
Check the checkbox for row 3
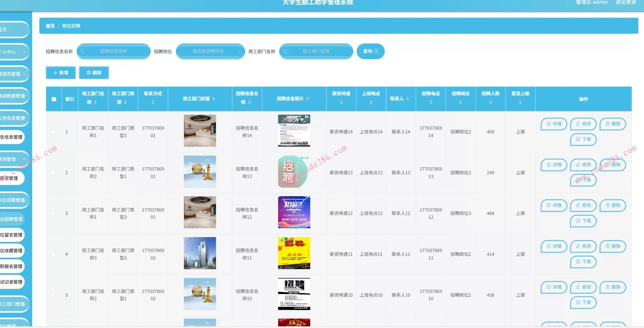(x=53, y=213)
